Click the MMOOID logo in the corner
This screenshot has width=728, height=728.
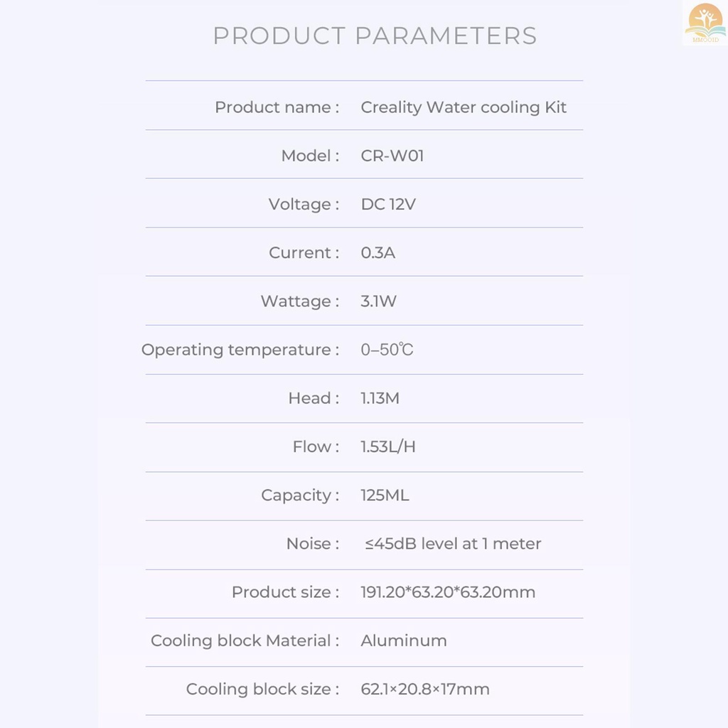[705, 23]
